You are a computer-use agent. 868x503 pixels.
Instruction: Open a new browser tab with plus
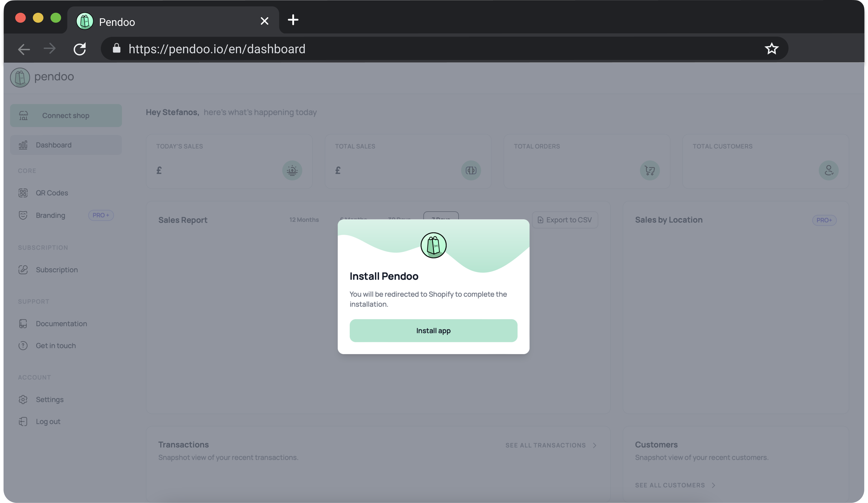293,20
